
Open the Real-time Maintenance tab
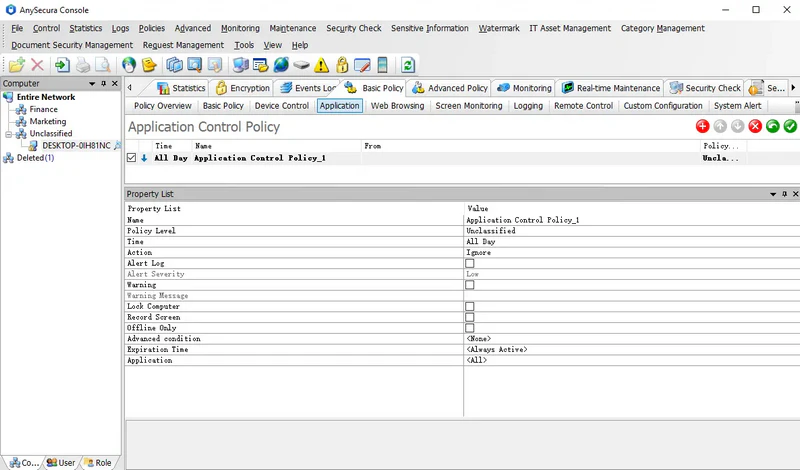point(610,88)
